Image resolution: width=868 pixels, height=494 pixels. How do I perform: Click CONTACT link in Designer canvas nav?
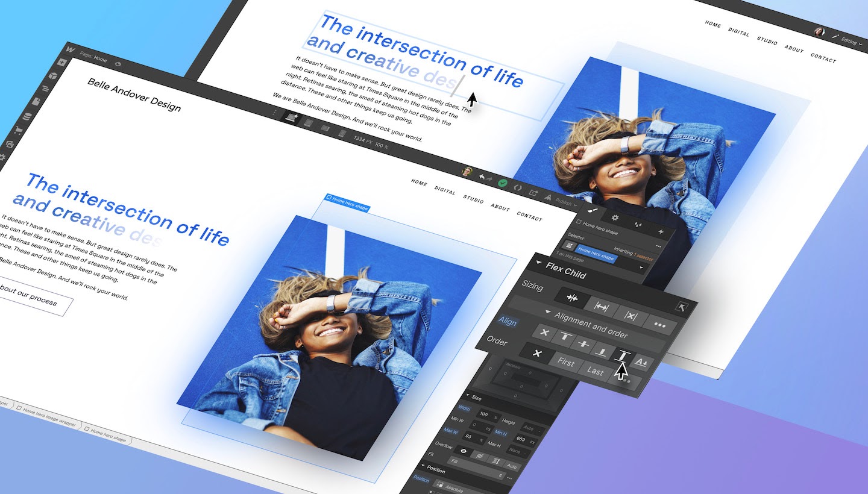tap(530, 216)
